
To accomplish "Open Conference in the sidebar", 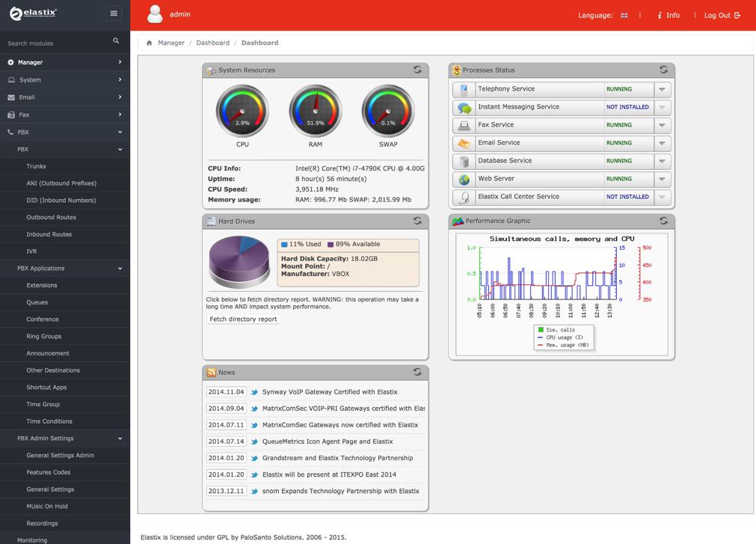I will coord(43,320).
